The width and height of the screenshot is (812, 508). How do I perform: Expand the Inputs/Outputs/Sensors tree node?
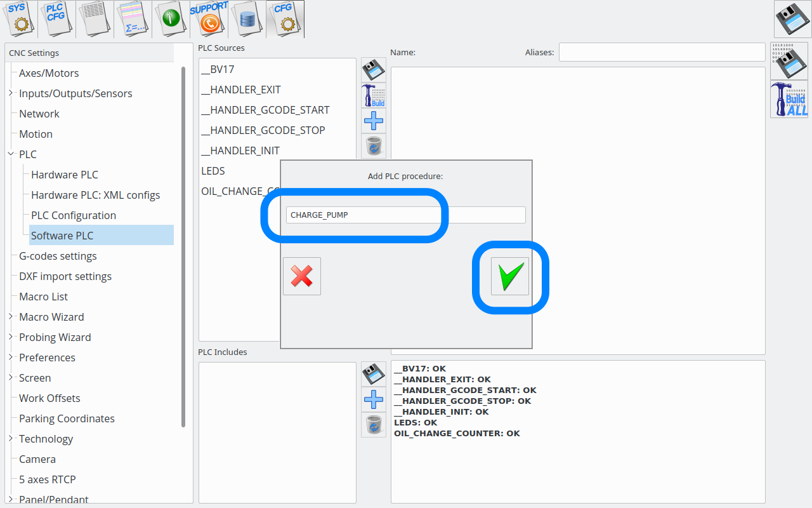(x=11, y=93)
